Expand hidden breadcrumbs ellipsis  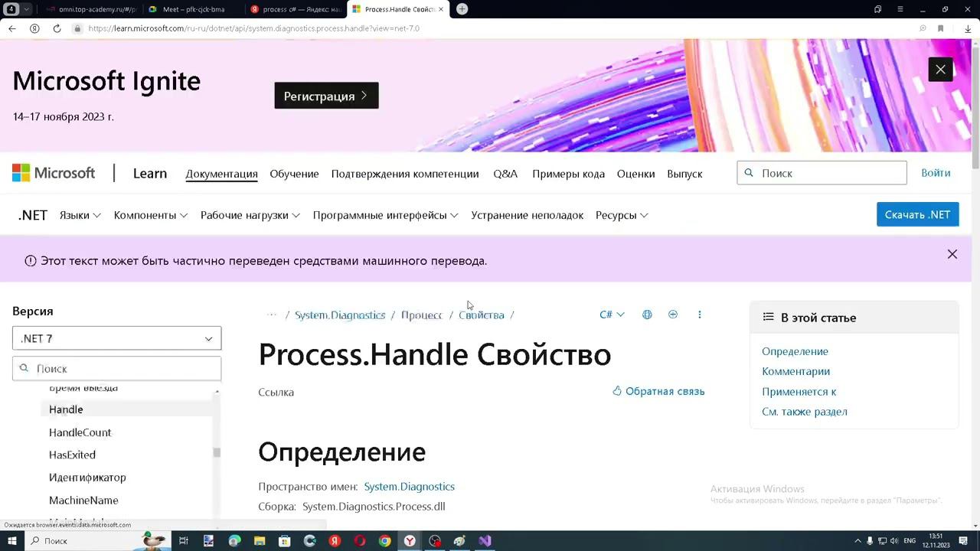[x=272, y=315]
